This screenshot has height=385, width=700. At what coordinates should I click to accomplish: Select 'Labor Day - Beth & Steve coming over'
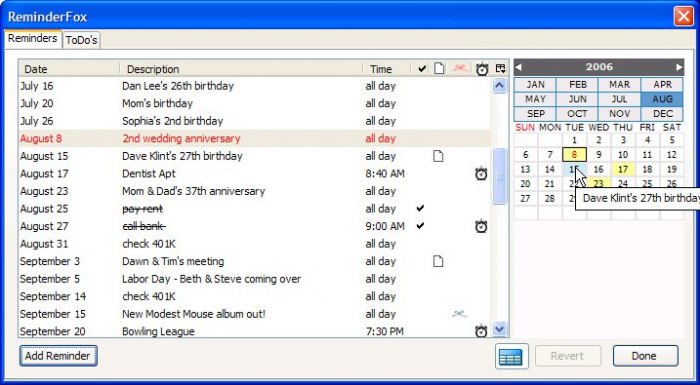pyautogui.click(x=254, y=279)
